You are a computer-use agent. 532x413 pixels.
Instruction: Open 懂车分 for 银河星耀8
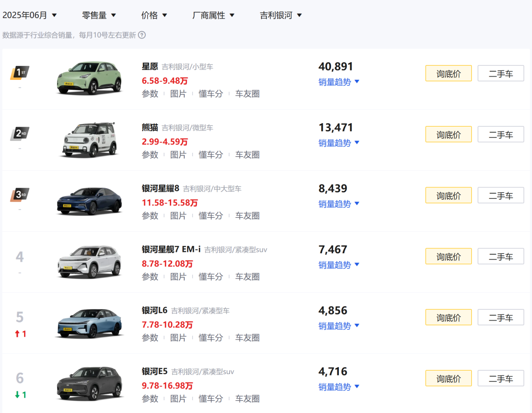tap(211, 216)
